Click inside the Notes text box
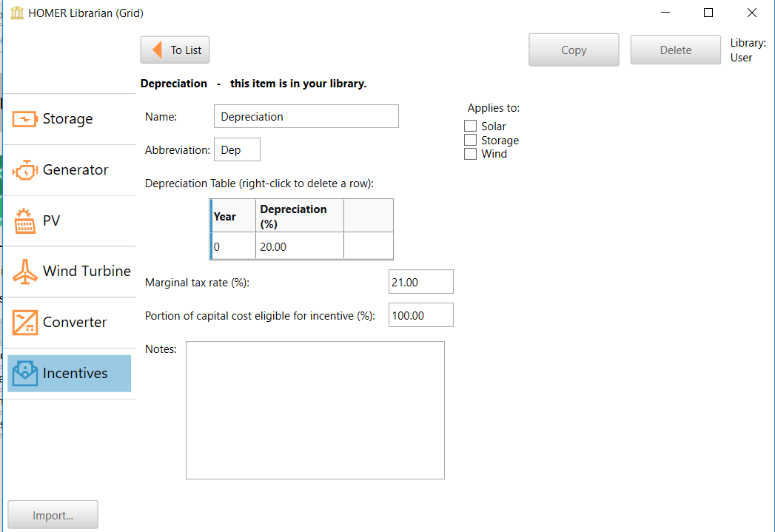 [x=315, y=409]
